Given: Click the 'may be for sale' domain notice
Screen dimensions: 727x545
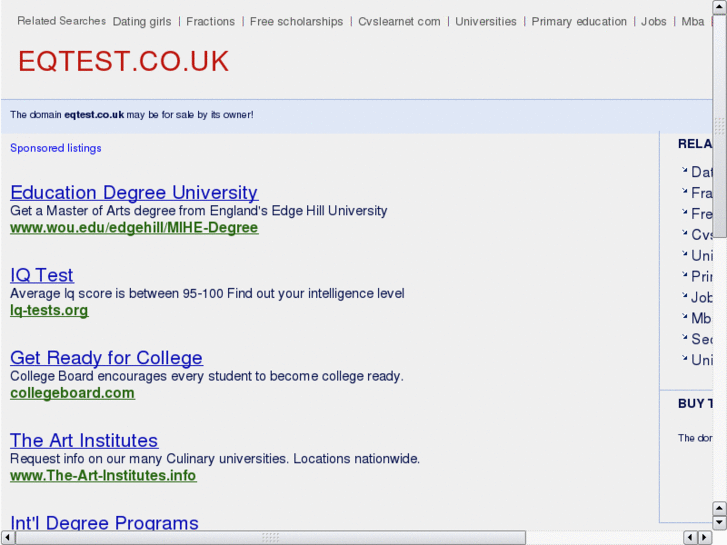Looking at the screenshot, I should (x=132, y=115).
